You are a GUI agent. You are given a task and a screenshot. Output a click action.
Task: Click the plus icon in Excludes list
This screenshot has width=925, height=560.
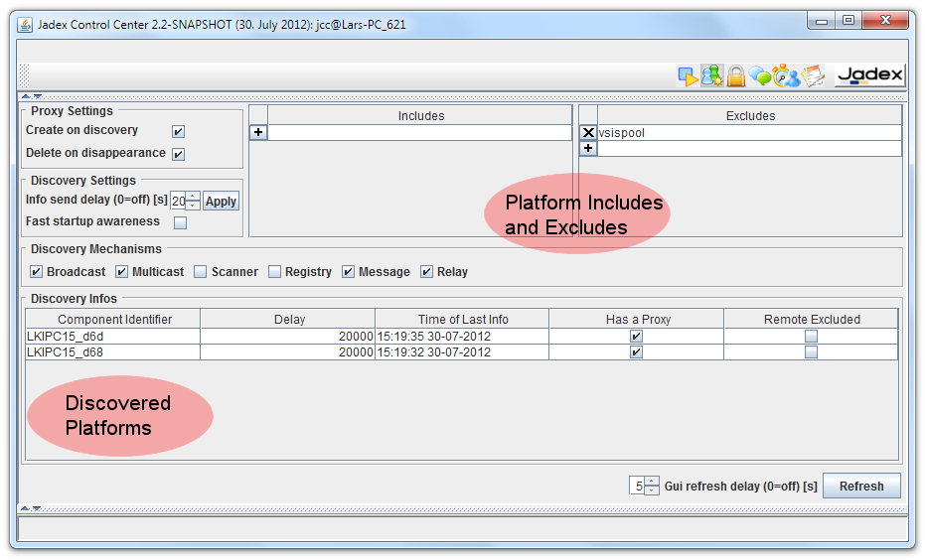pyautogui.click(x=588, y=148)
